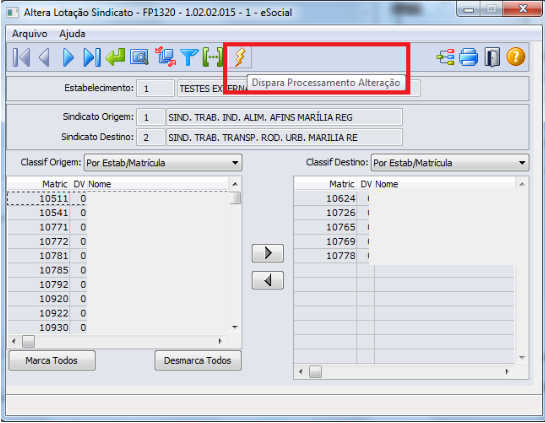
Task: Select origin row with matric 10930
Action: pyautogui.click(x=118, y=327)
